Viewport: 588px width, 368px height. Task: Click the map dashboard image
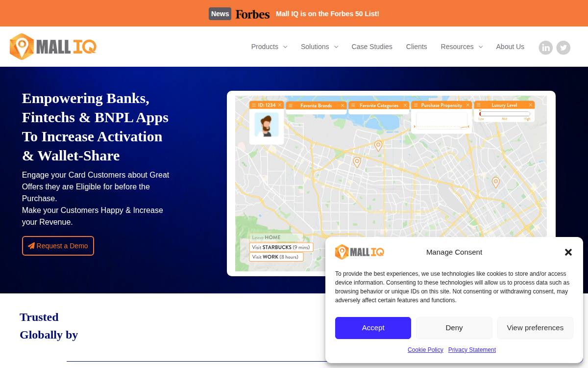pyautogui.click(x=391, y=184)
